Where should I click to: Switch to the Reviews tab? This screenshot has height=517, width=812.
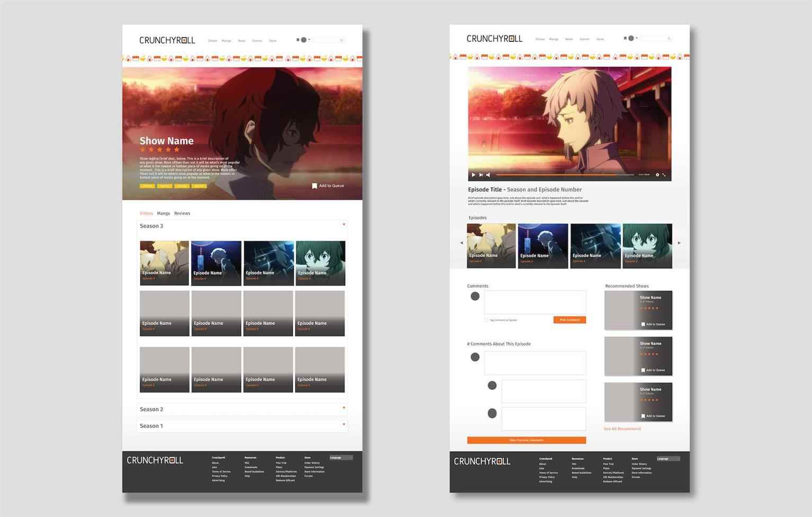coord(182,213)
